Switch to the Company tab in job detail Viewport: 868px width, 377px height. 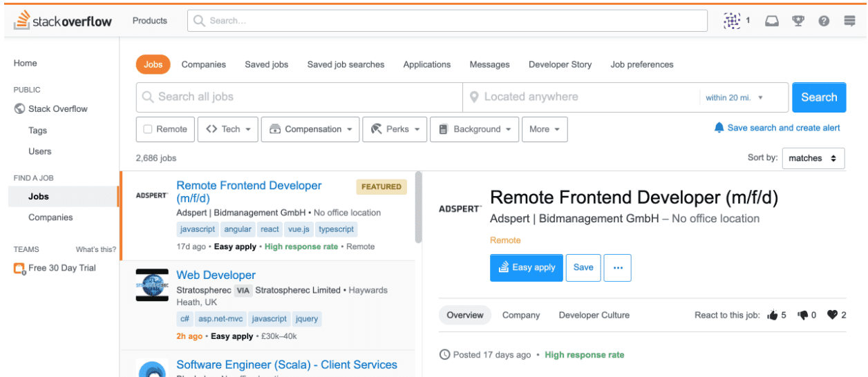point(521,315)
